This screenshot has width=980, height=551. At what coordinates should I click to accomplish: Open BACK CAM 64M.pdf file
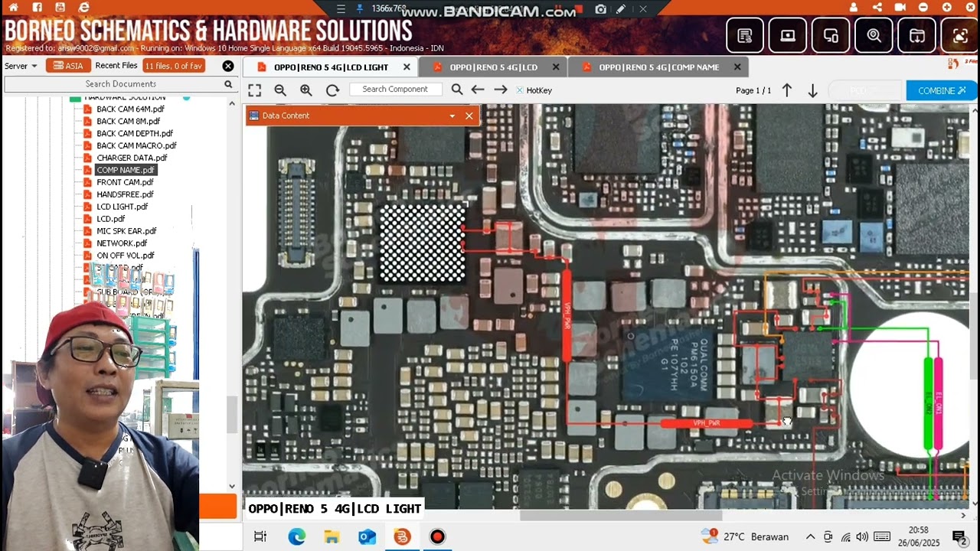[x=130, y=109]
